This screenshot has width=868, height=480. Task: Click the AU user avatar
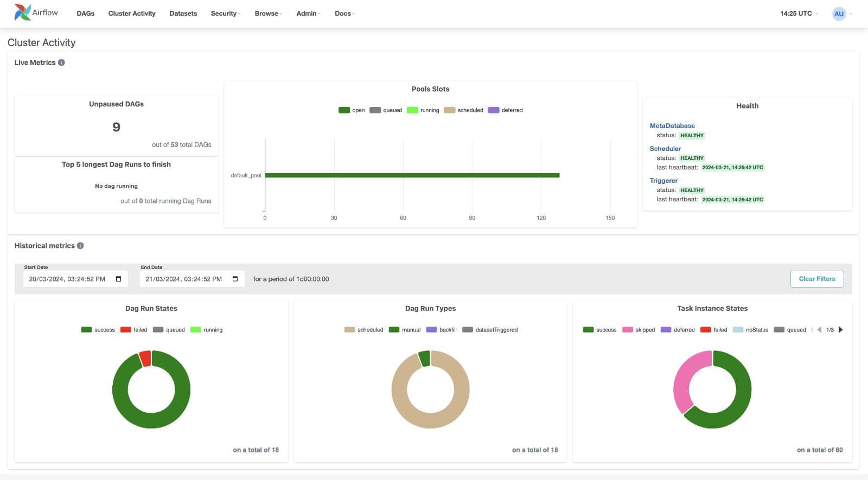point(839,14)
